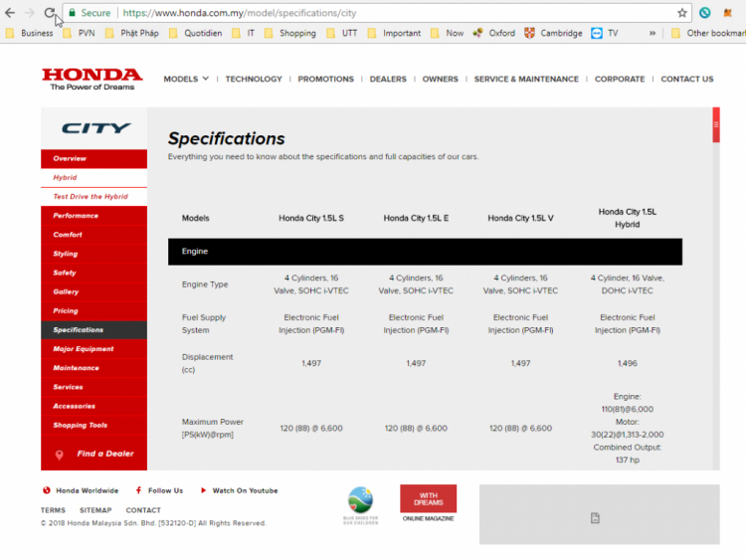Screen dimensions: 746x560
Task: Open the TERMS footer link
Action: tap(53, 510)
